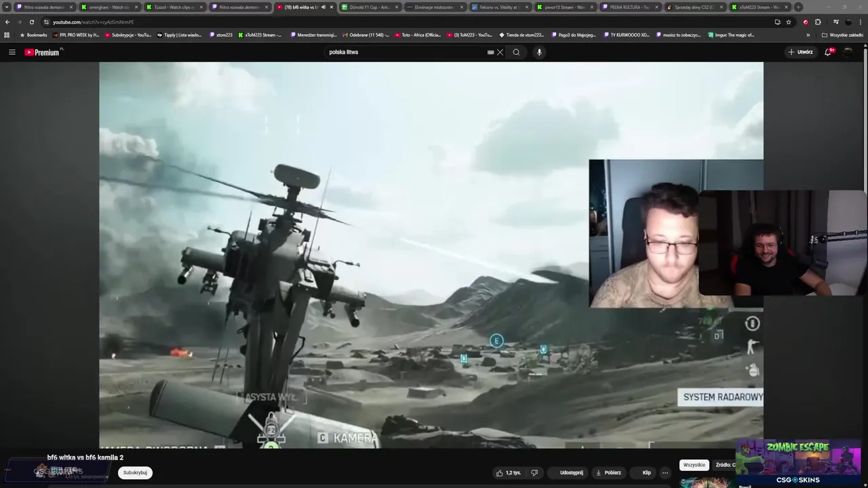Open the 'Imgur: The magic of' bookmark
This screenshot has width=868, height=488.
coord(731,35)
